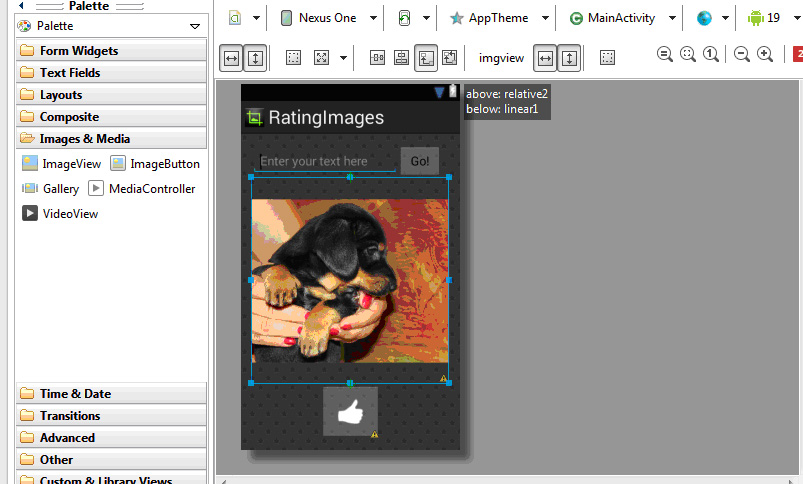The image size is (803, 484).
Task: Click imgview margins icon
Action: click(607, 57)
